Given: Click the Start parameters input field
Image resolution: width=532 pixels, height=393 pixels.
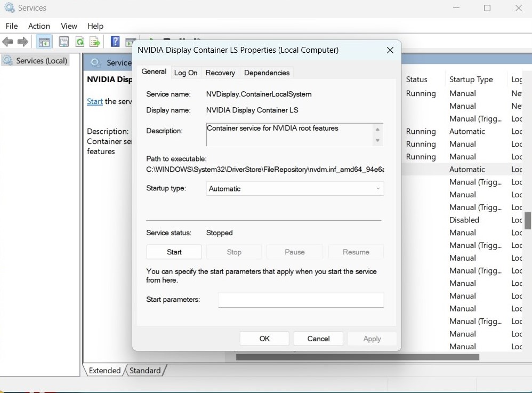Looking at the screenshot, I should click(x=301, y=300).
